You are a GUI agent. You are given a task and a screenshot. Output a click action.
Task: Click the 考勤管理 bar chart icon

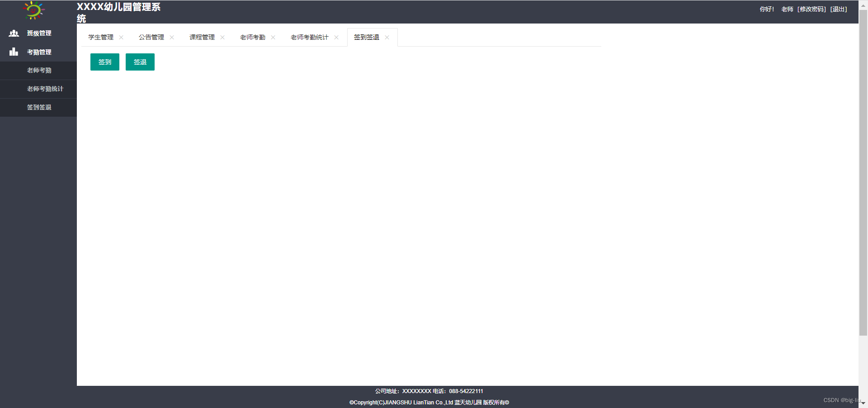(x=14, y=52)
